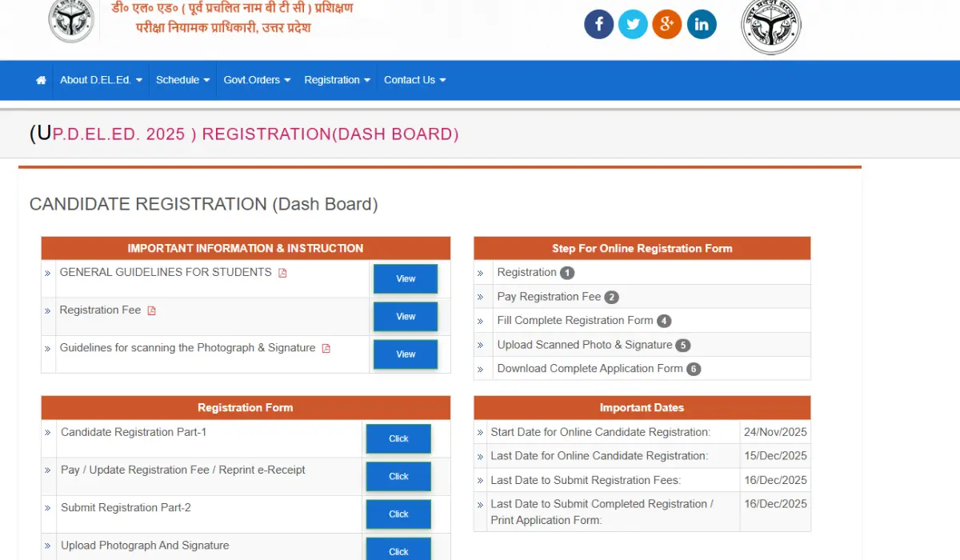Click the button for Candidate Registration Part-1
Image resolution: width=960 pixels, height=560 pixels.
coord(398,438)
